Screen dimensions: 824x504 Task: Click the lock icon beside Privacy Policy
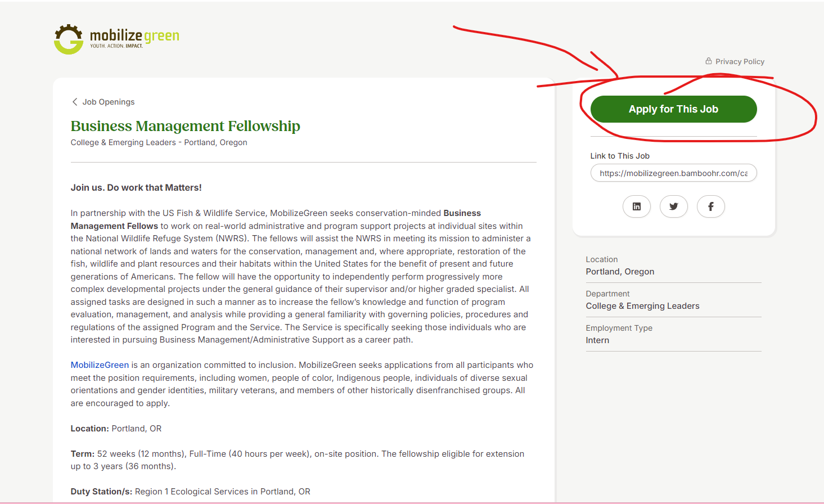click(x=709, y=61)
